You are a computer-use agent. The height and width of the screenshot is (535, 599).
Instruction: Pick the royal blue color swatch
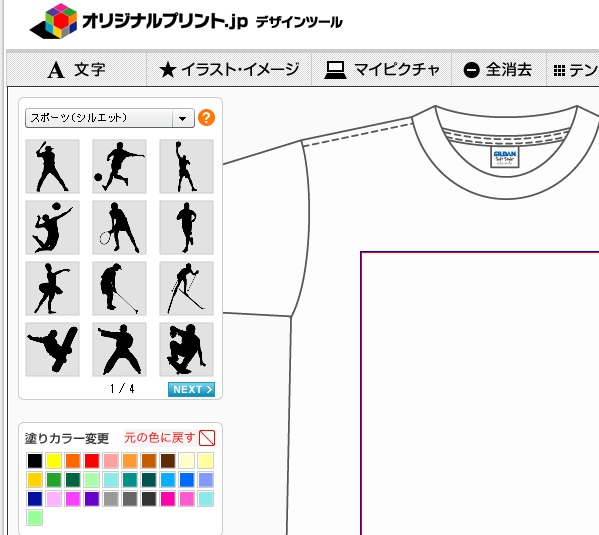tap(187, 480)
